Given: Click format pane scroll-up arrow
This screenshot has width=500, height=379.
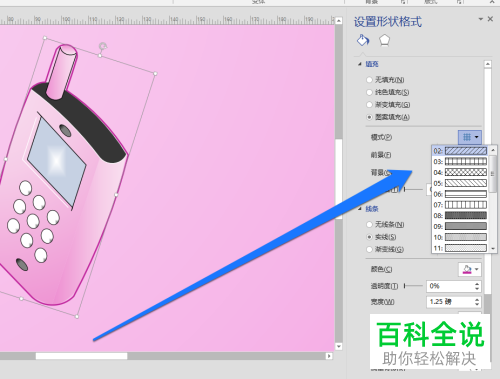Looking at the screenshot, I should (488, 64).
